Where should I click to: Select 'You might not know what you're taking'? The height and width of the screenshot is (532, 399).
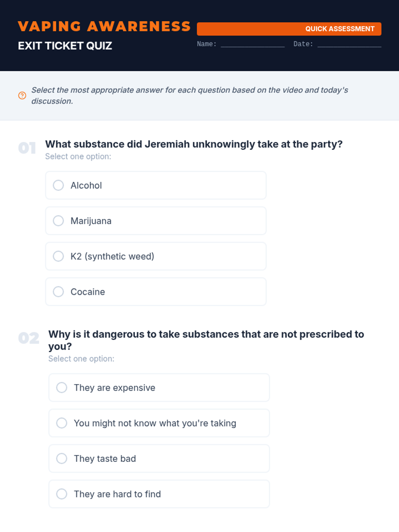tap(62, 423)
